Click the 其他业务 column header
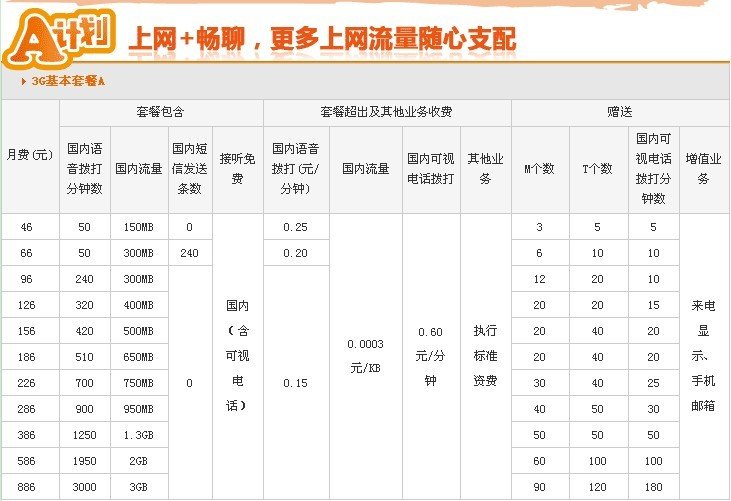 click(486, 169)
